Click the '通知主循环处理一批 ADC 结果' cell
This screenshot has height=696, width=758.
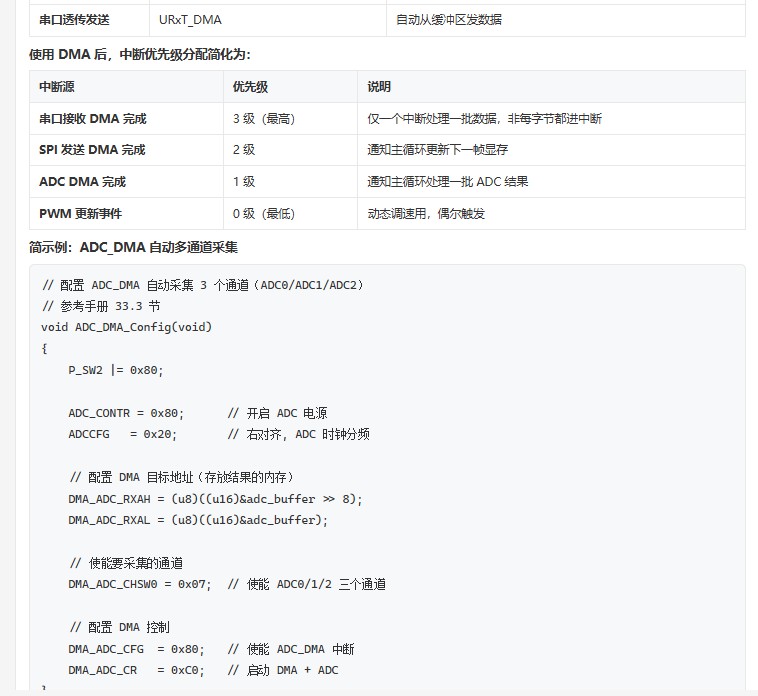pos(551,182)
